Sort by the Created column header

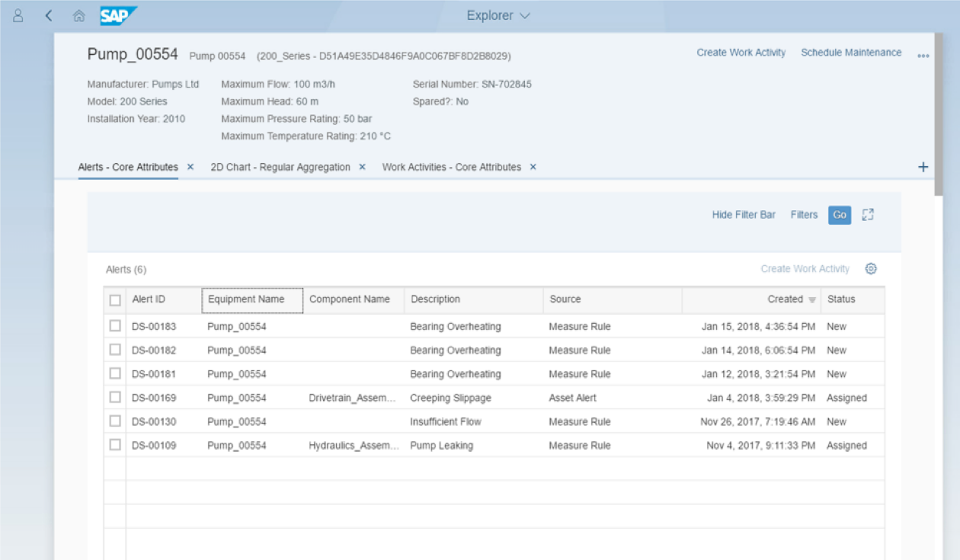(751, 299)
